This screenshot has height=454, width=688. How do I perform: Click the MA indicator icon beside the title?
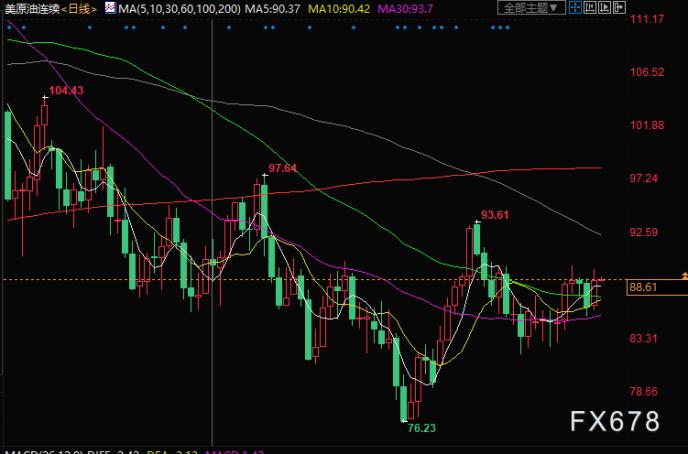pos(110,7)
